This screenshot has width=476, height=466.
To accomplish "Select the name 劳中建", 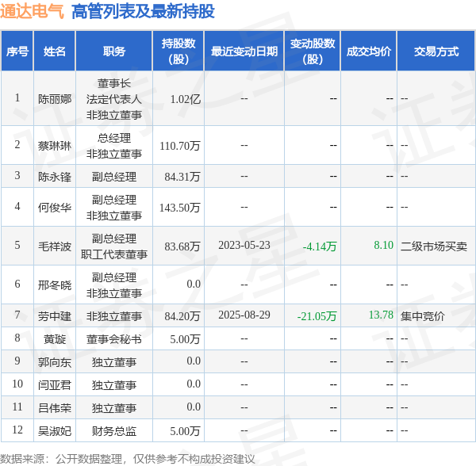I will pyautogui.click(x=55, y=316).
